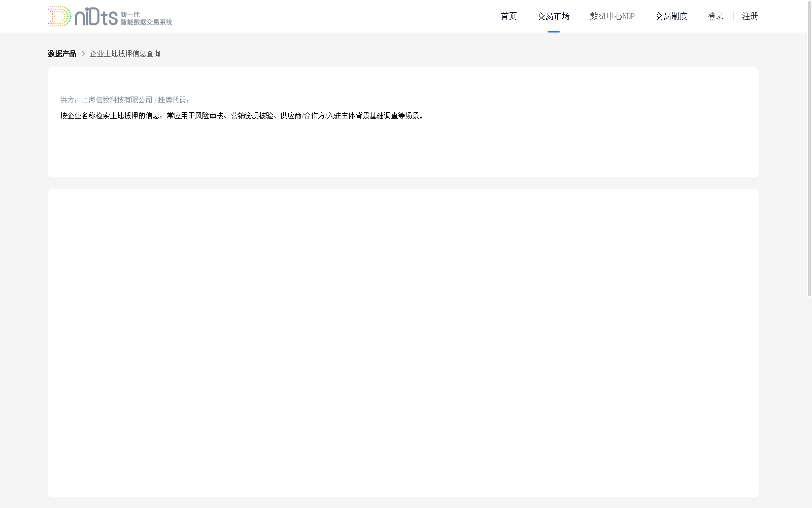
Task: Click the 新一代智能数据交易系统 tagline
Action: coord(146,18)
